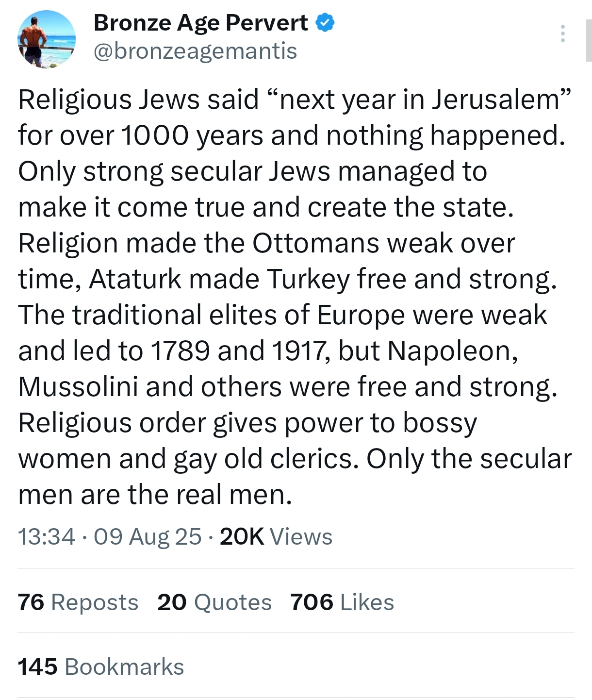This screenshot has width=592, height=700.
Task: Click the 13:34 timestamp
Action: tap(47, 537)
